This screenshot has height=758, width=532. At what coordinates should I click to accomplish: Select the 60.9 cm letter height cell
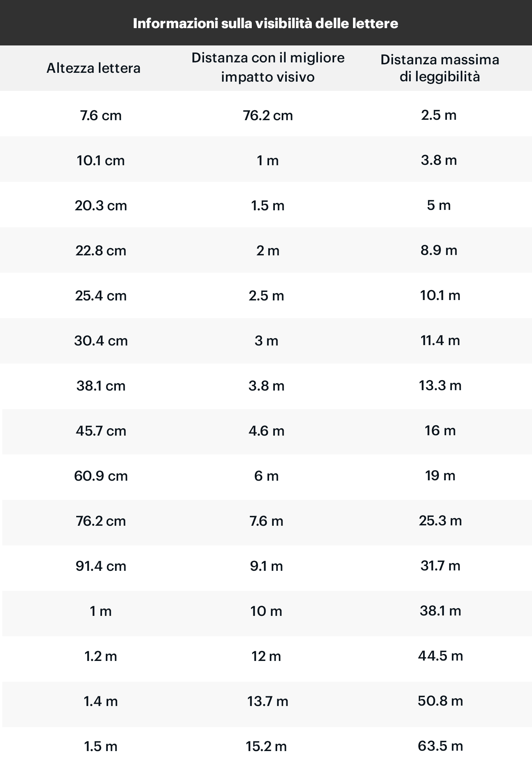click(x=101, y=476)
